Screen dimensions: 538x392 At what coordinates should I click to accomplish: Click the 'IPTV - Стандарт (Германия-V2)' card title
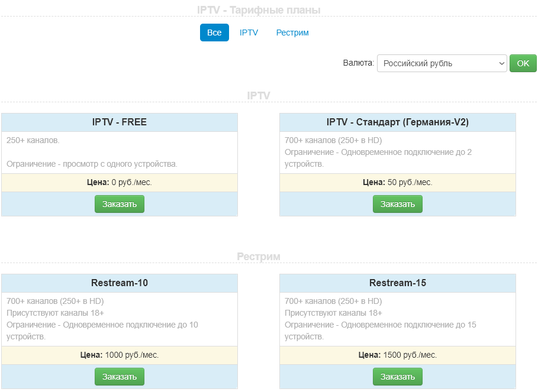[398, 122]
